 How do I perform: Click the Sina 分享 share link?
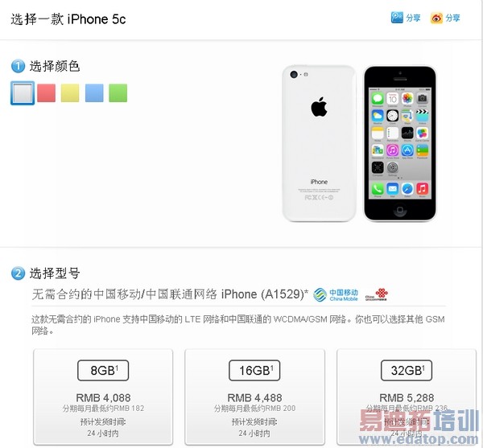click(x=452, y=18)
